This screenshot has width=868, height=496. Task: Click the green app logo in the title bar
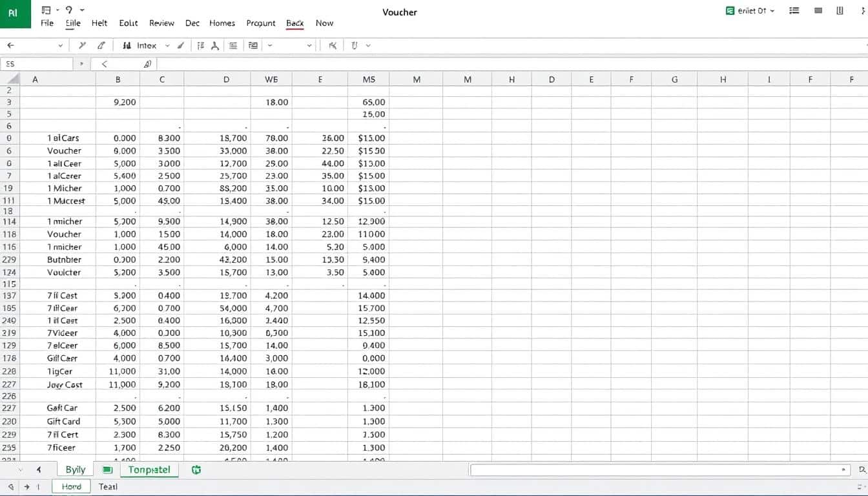click(15, 14)
